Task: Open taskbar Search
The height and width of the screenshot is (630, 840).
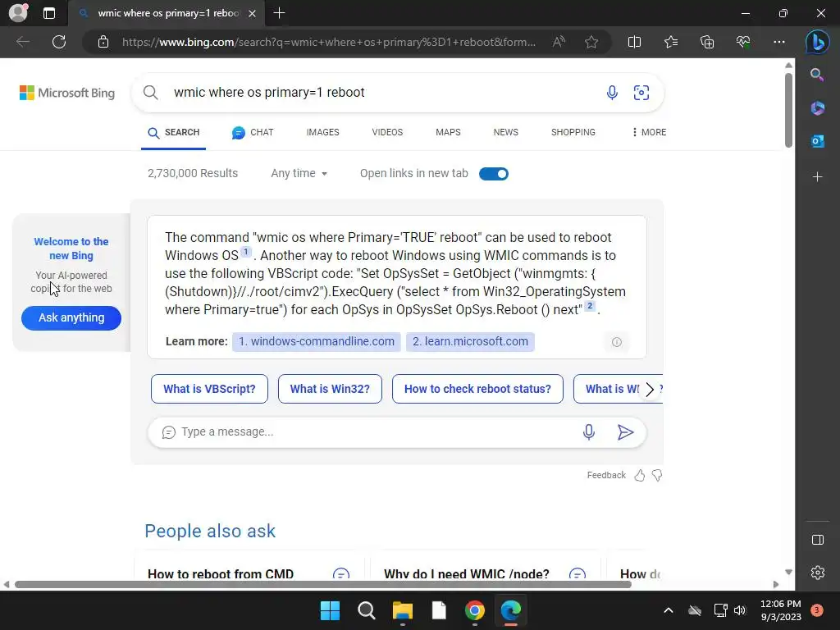Action: point(367,610)
